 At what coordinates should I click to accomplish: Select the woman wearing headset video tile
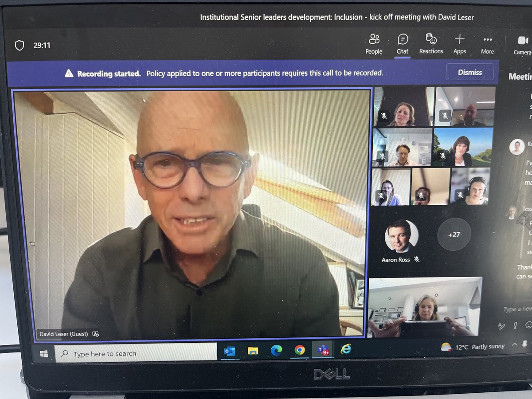point(470,186)
